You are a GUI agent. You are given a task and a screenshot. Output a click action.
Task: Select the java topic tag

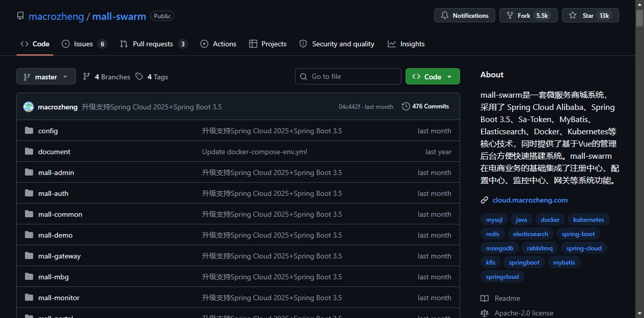coord(521,220)
